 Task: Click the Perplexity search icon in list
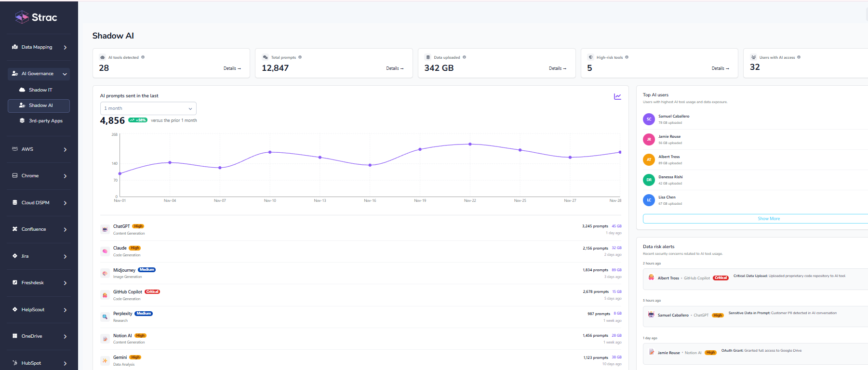(x=105, y=317)
